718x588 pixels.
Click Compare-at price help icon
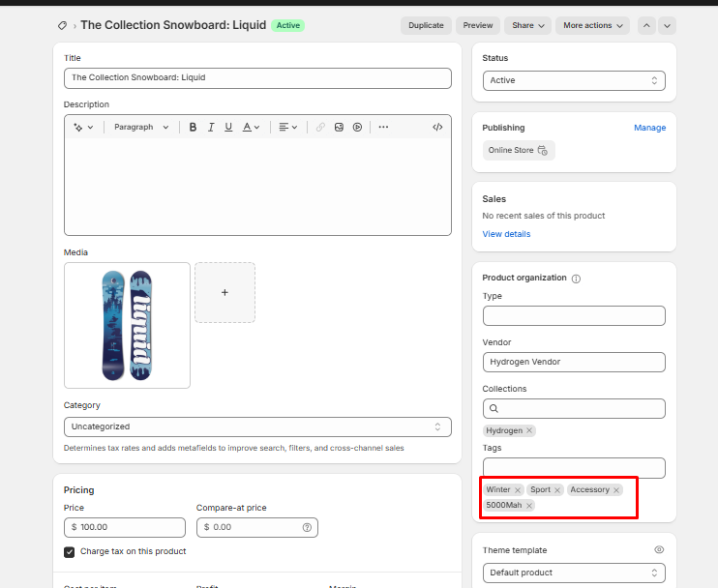[x=307, y=528]
